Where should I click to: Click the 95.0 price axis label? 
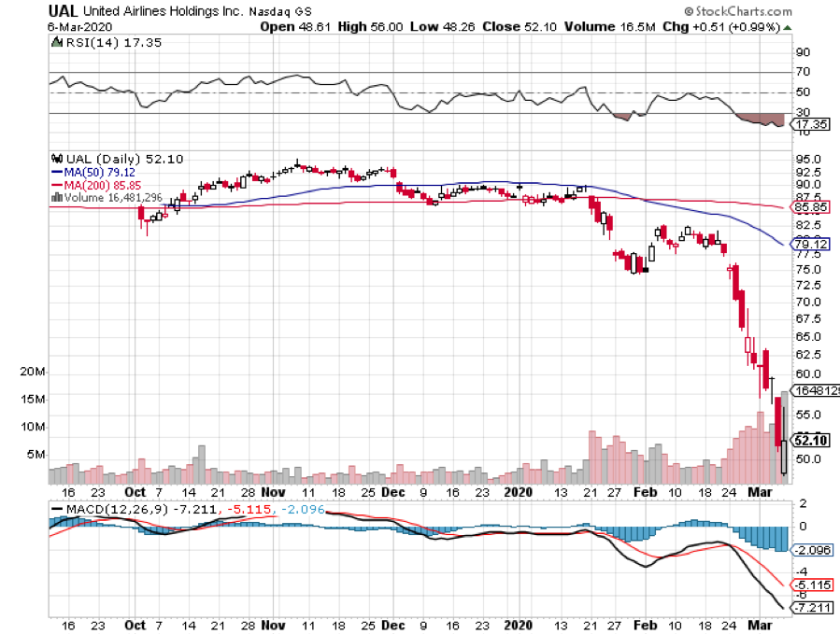click(x=808, y=159)
